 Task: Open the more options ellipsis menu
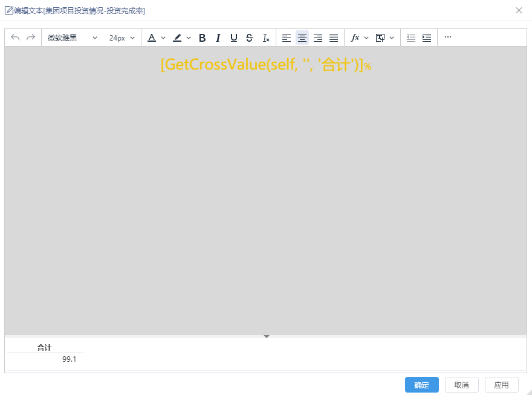point(448,37)
